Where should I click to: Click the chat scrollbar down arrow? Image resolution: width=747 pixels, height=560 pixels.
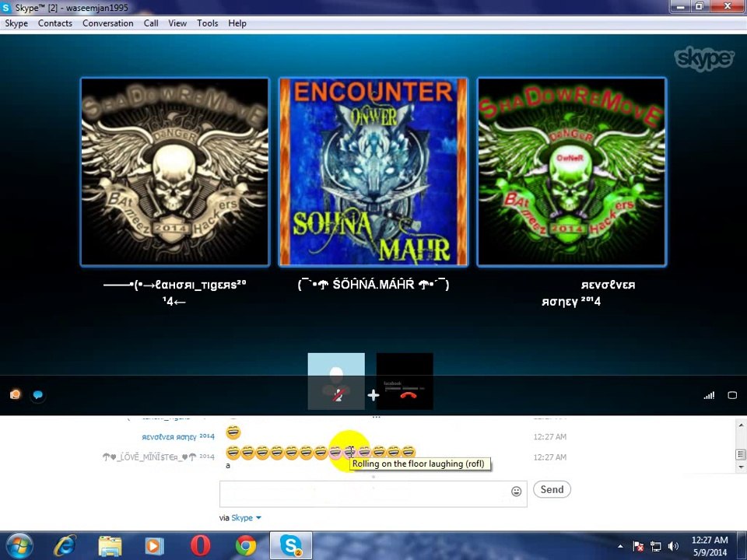pyautogui.click(x=741, y=467)
